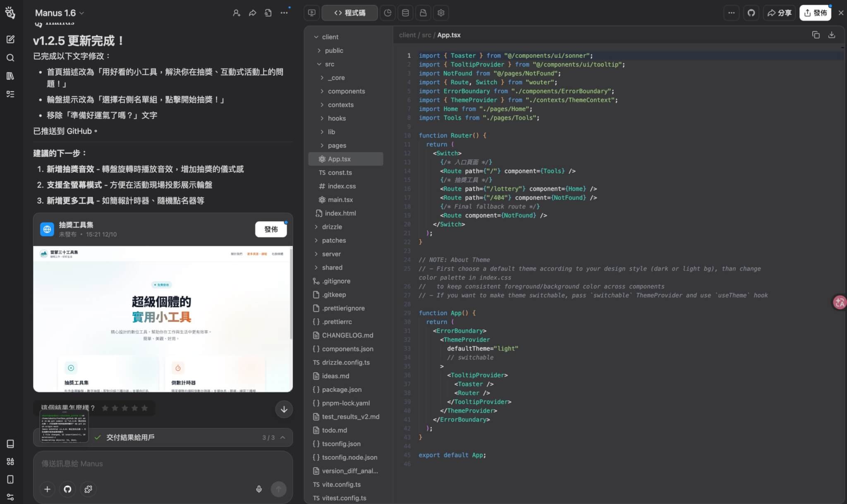Select the search icon in the left sidebar
Screen dimensions: 847x504
point(10,57)
